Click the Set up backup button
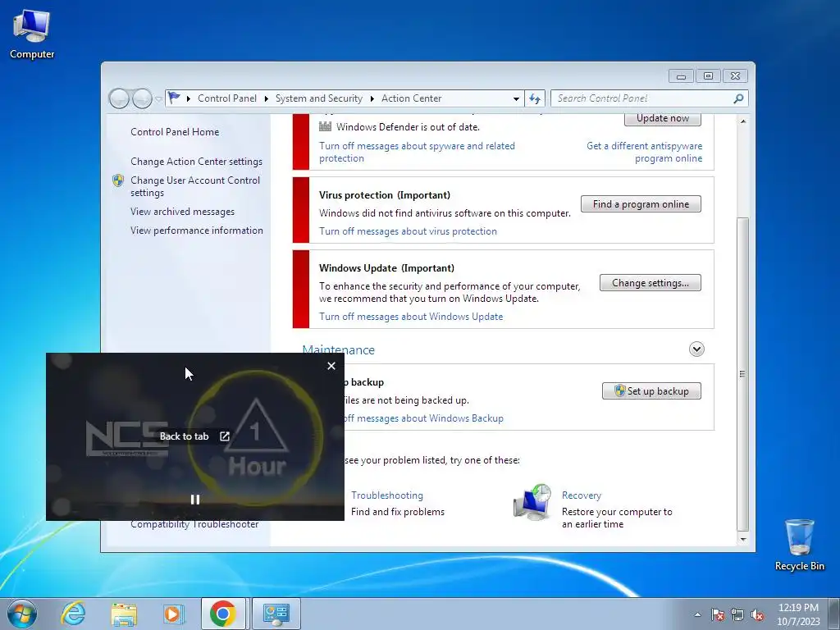This screenshot has height=630, width=840. coord(651,391)
